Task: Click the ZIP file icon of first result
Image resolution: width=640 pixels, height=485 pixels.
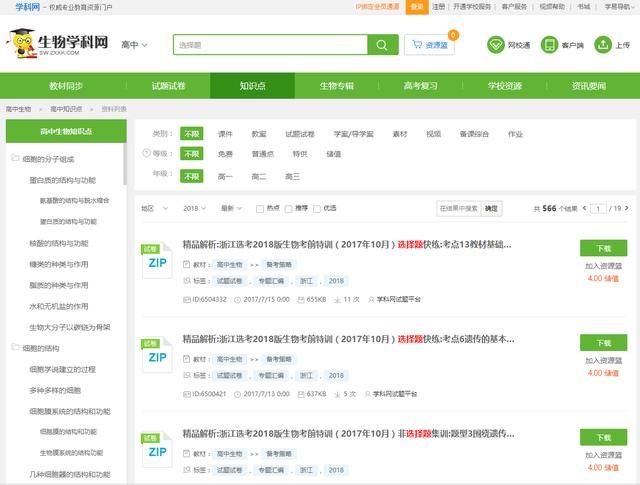Action: pyautogui.click(x=157, y=260)
